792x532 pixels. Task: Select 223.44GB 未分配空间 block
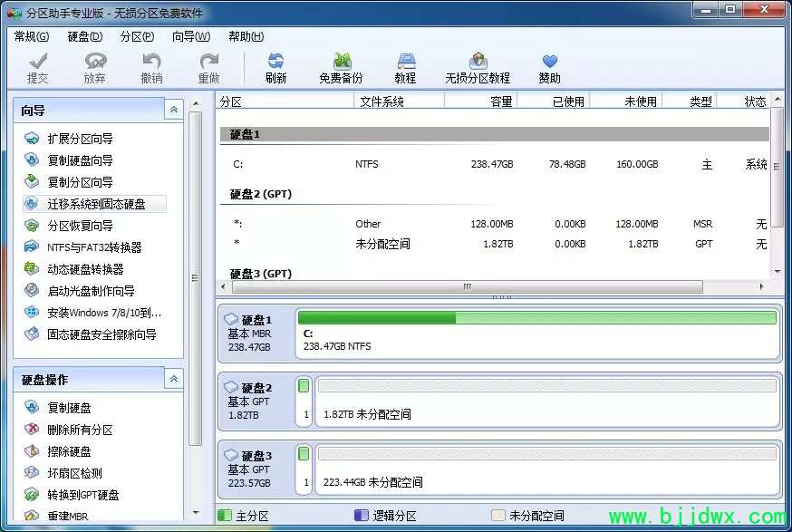(547, 469)
